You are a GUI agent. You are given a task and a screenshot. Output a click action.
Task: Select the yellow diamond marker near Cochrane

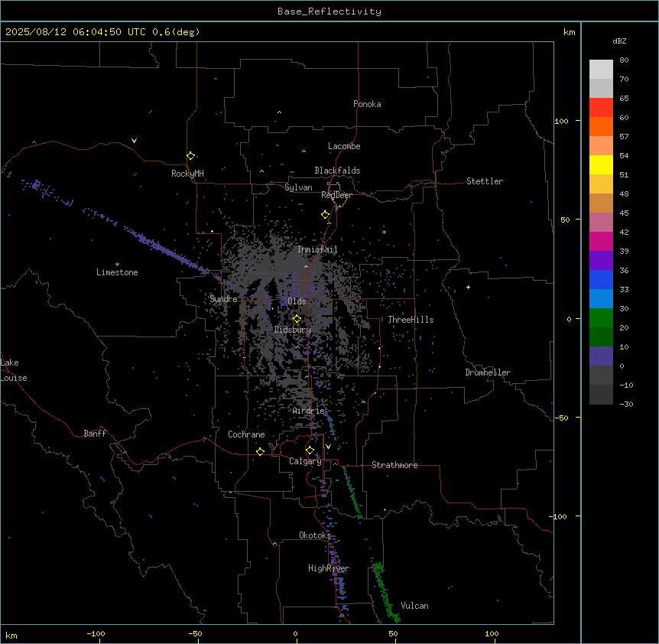pos(260,451)
